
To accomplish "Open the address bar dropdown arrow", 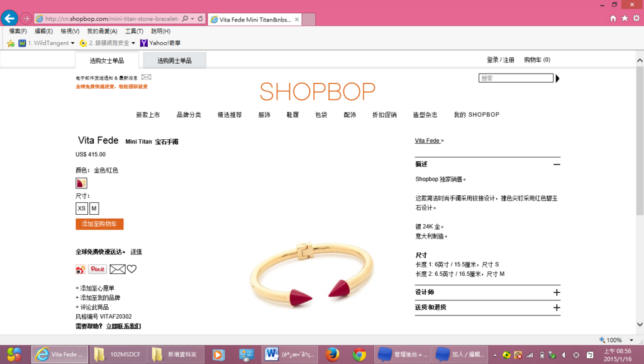I will 192,18.
